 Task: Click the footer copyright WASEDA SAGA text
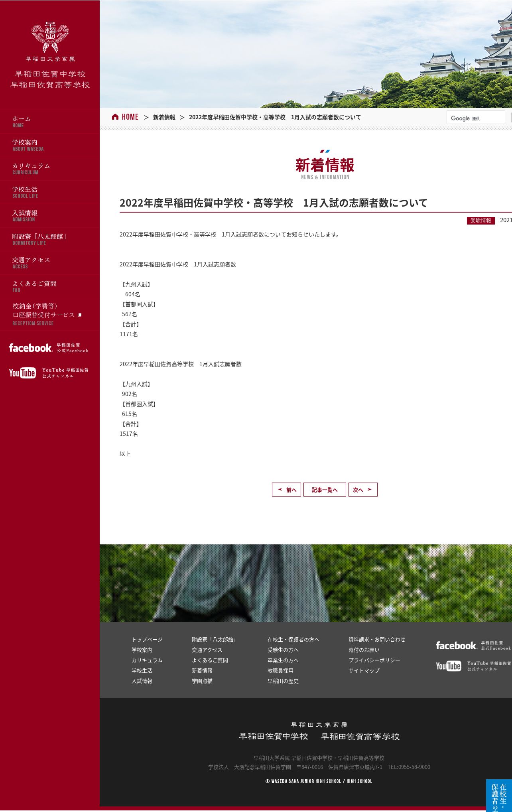[319, 781]
